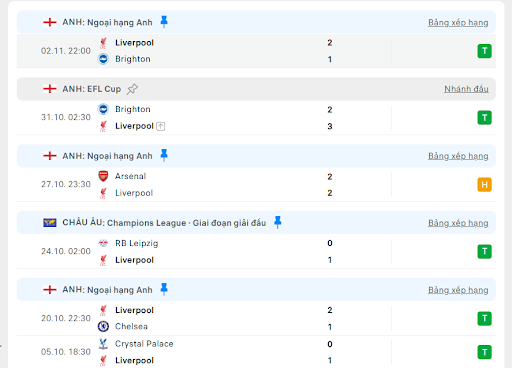Open Bảng xếp hạng for Champions League
This screenshot has width=512, height=368.
(458, 223)
